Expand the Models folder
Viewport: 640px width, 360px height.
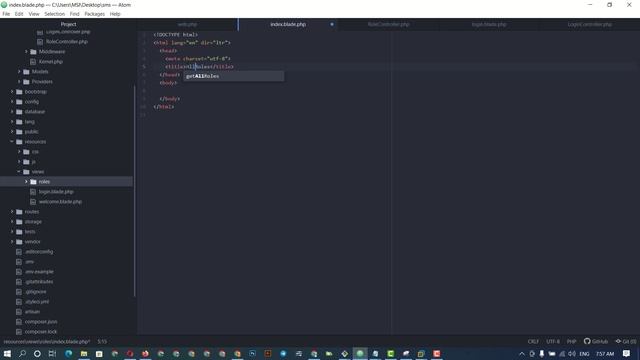[x=19, y=72]
